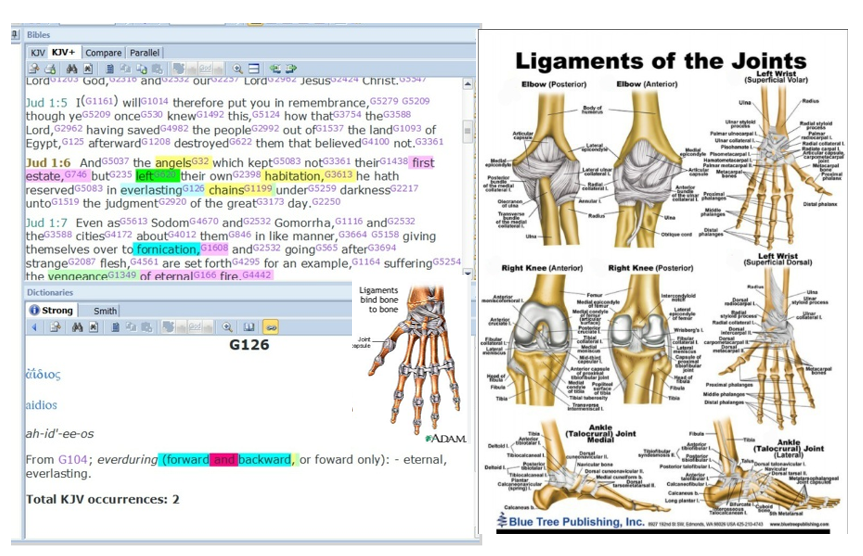Viewport: 863px width, 556px height.
Task: Click the green back-arrow icon in Bibles toolbar
Action: (x=275, y=68)
